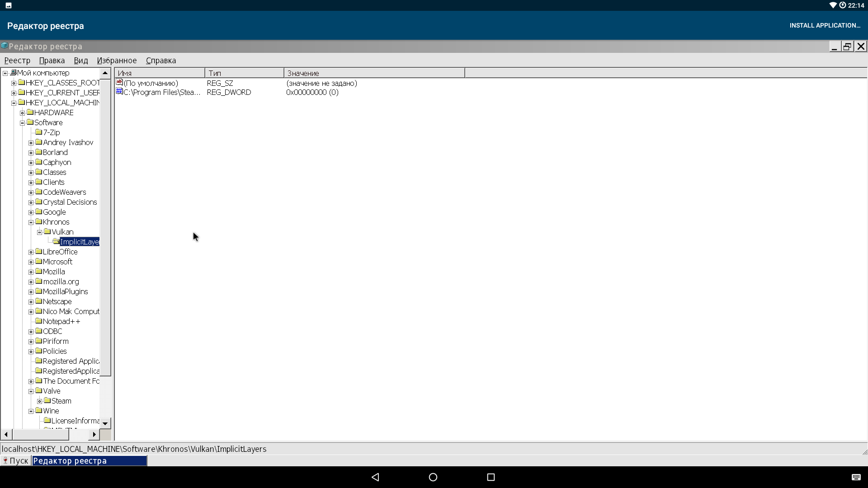The width and height of the screenshot is (868, 488).
Task: Click the INSTALL APPLICATION button
Action: [x=825, y=25]
